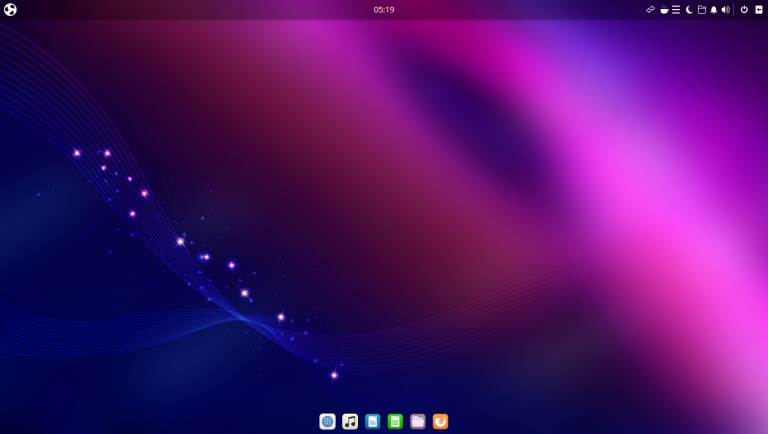Open the folder places applet in the panel
This screenshot has height=434, width=768.
[701, 9]
